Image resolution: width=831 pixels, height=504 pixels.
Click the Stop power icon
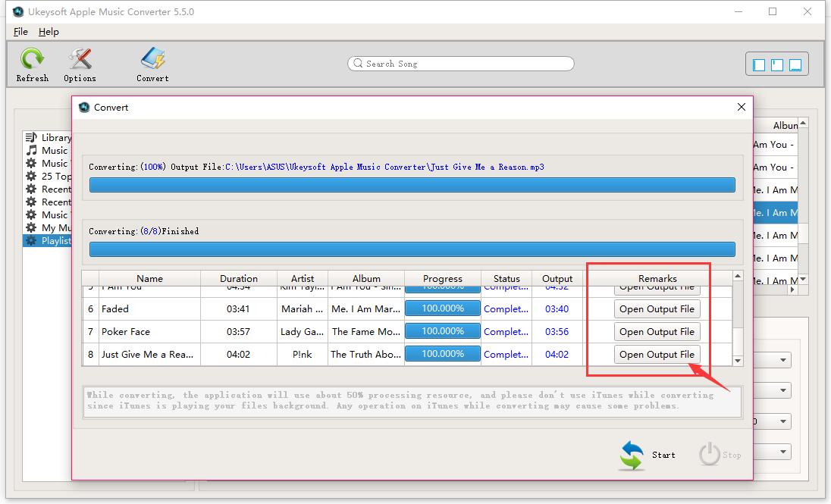[710, 454]
